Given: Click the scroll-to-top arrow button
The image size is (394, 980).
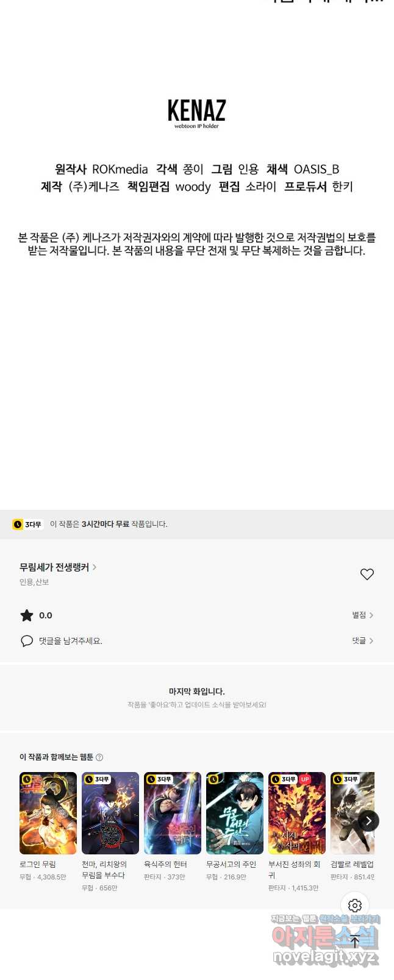Looking at the screenshot, I should [x=355, y=941].
